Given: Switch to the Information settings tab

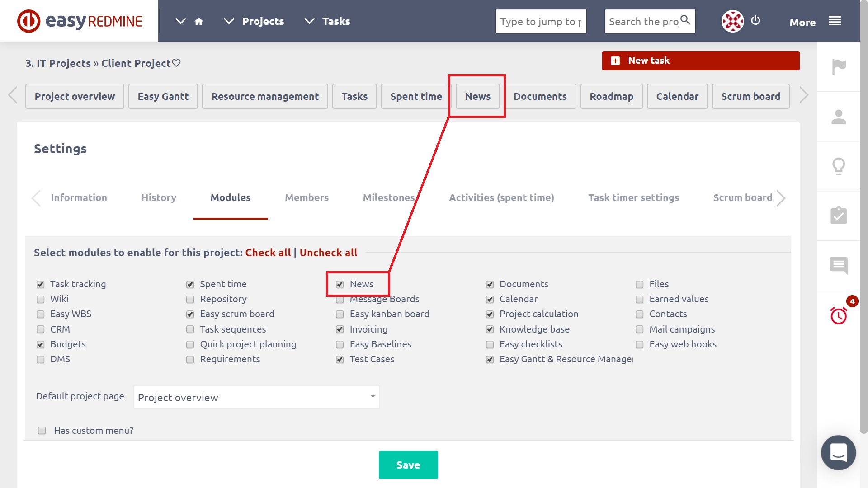Looking at the screenshot, I should 79,198.
